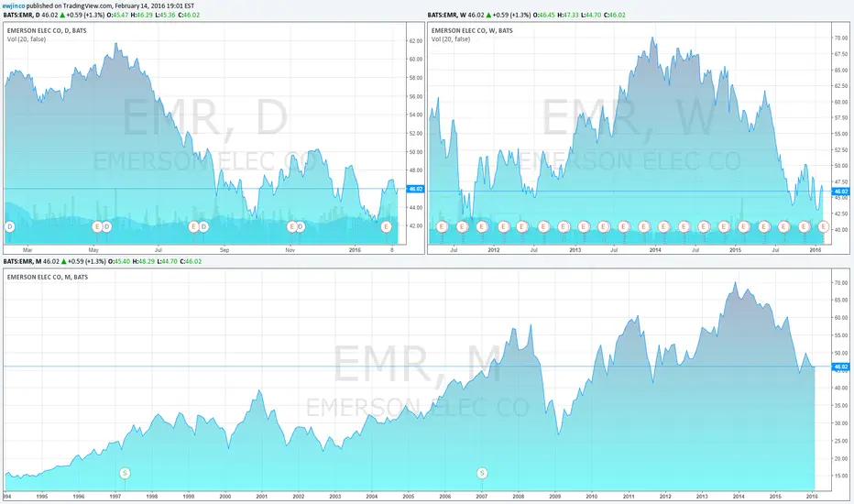Click the S split marker near 1997 on monthly chart

[x=125, y=473]
